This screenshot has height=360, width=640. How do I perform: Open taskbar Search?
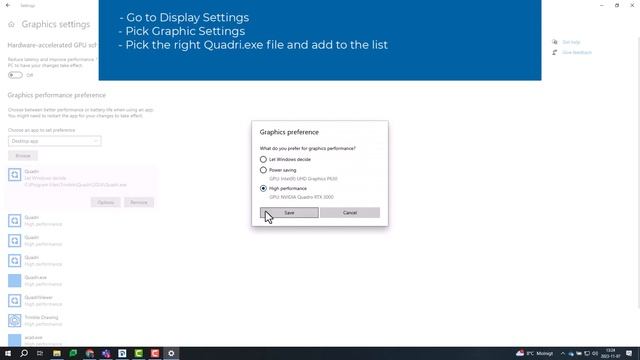pyautogui.click(x=24, y=353)
